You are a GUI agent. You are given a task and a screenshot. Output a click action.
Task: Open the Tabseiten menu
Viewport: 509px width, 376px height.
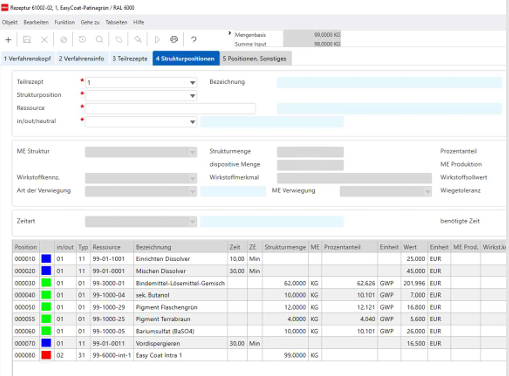(x=116, y=22)
